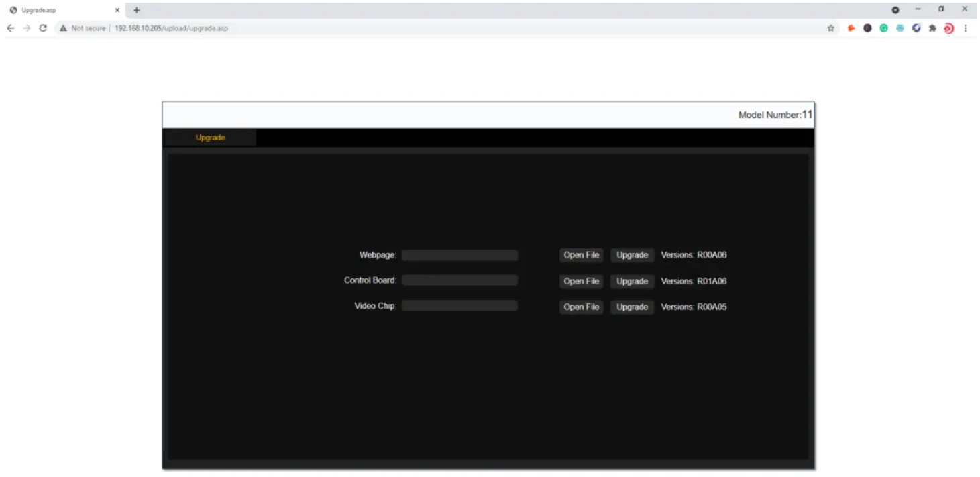This screenshot has width=980, height=477.
Task: Open the Extensions puzzle piece icon
Action: coord(932,28)
